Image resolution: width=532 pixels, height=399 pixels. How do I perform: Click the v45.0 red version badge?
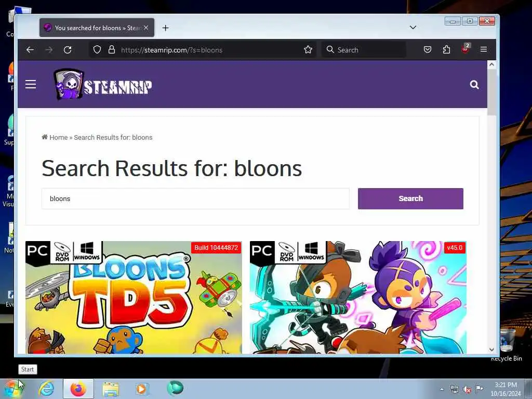point(455,248)
